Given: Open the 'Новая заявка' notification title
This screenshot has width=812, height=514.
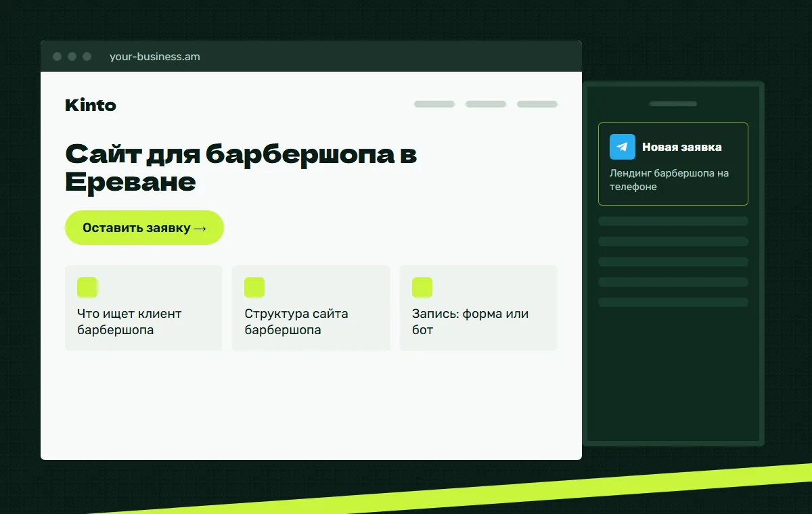Looking at the screenshot, I should 682,147.
